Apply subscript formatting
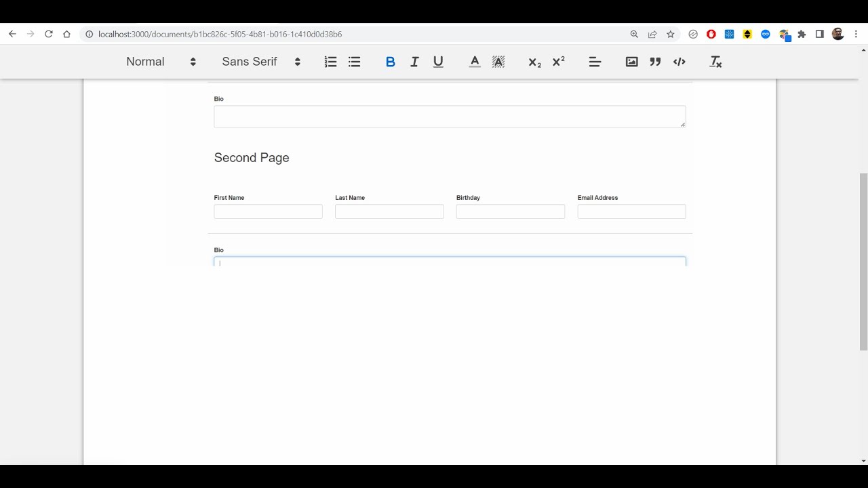 534,62
